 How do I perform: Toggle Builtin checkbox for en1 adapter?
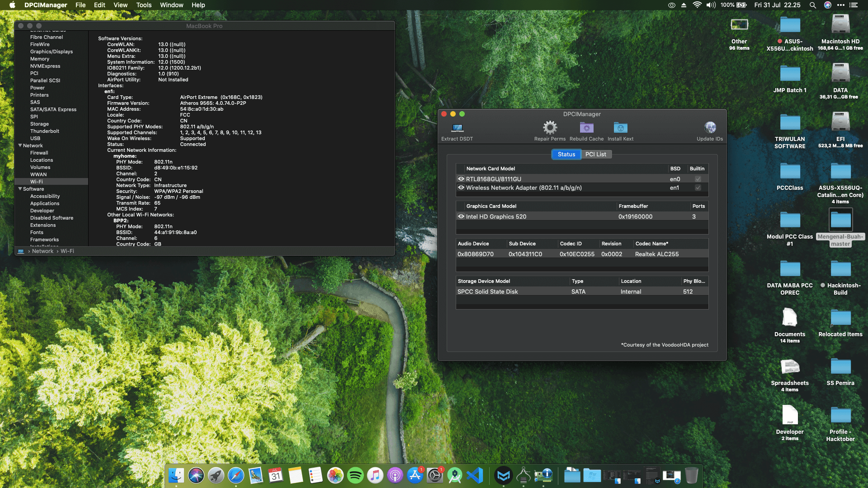pos(698,188)
